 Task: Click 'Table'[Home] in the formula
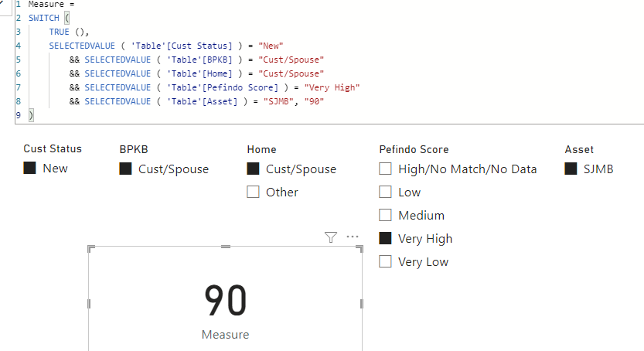coord(199,74)
